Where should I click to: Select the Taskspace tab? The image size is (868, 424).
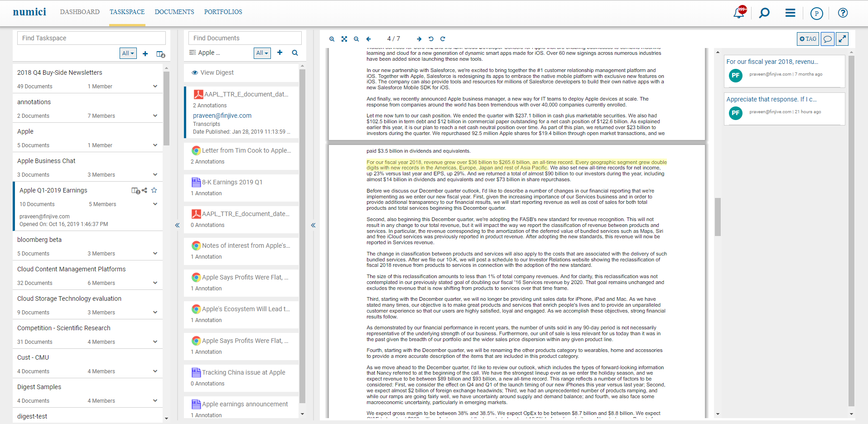127,12
